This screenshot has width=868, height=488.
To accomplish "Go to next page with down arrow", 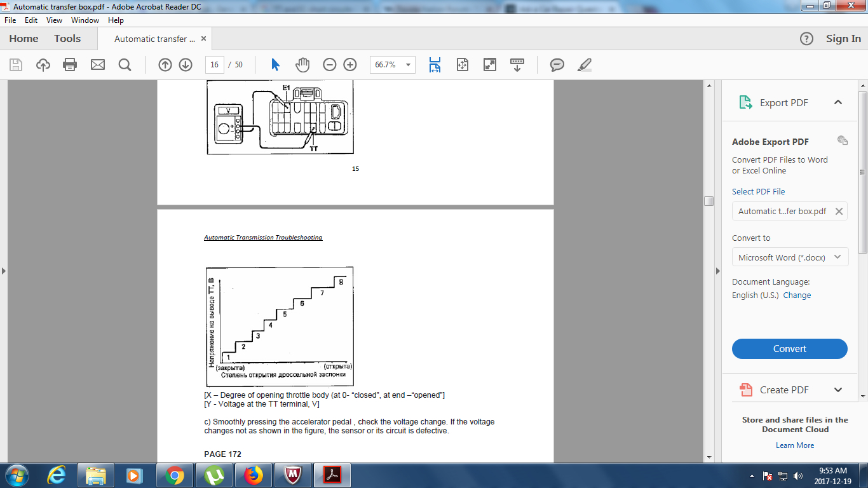I will 186,65.
